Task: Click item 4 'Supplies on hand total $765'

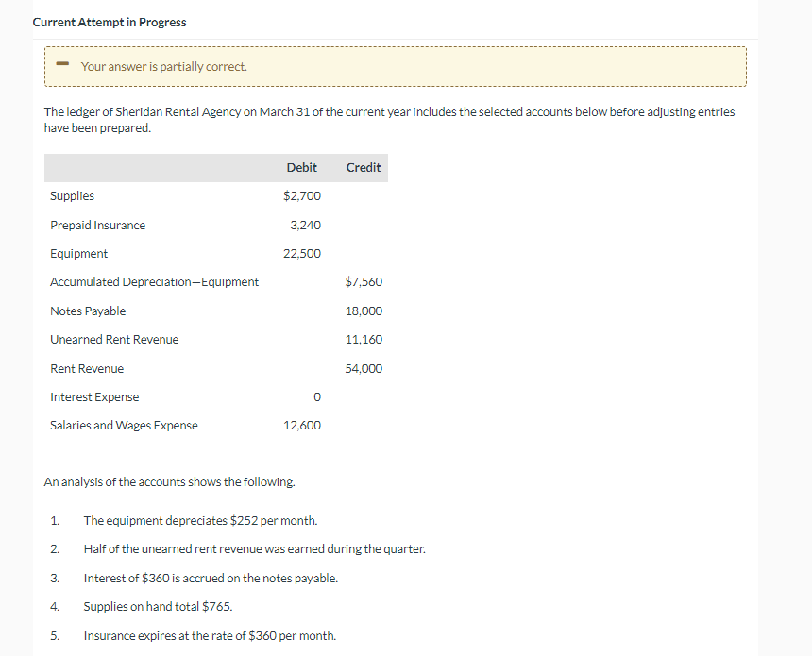Action: [158, 607]
